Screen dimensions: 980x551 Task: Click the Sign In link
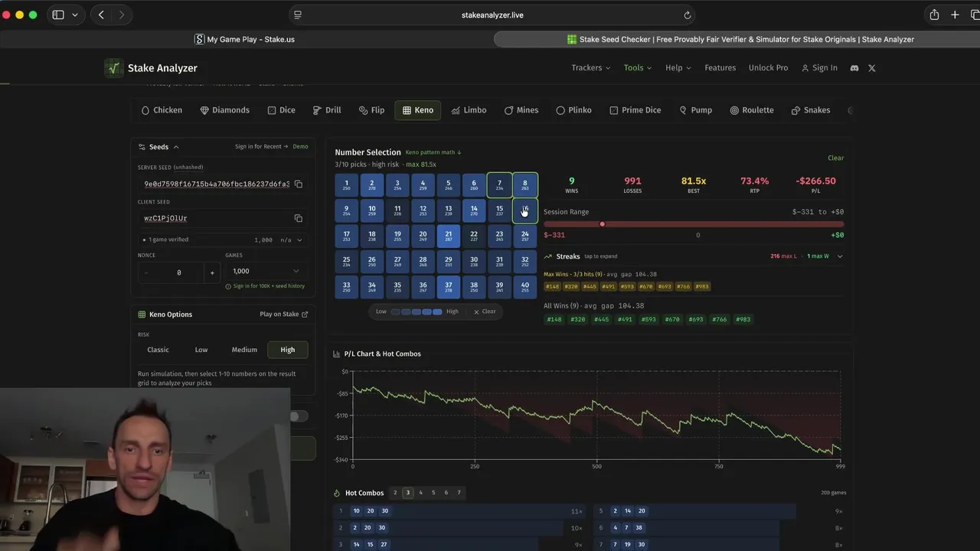pos(819,68)
